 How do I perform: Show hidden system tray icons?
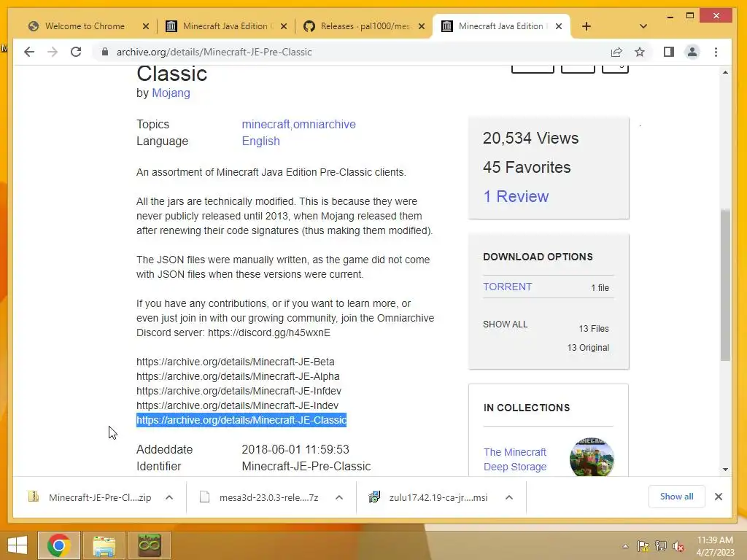pos(625,546)
